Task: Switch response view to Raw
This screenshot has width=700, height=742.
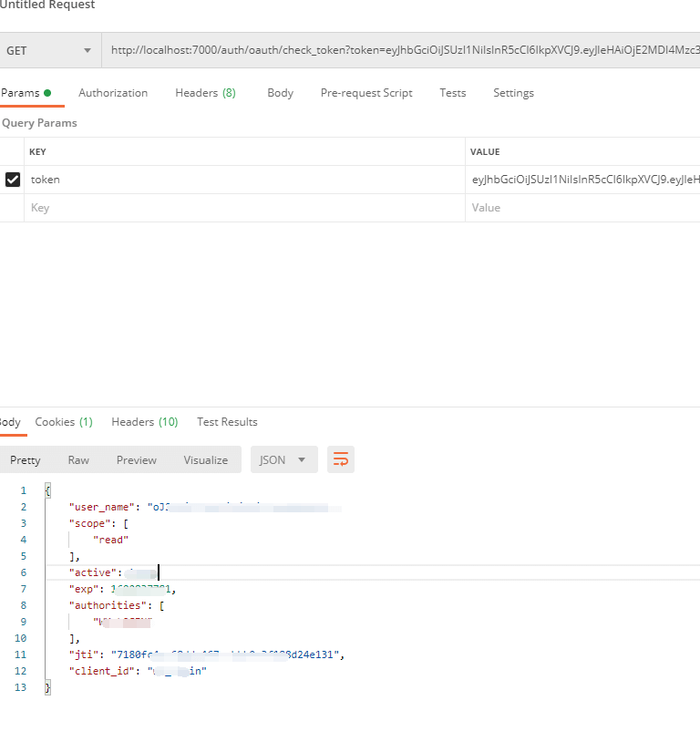Action: (x=78, y=460)
